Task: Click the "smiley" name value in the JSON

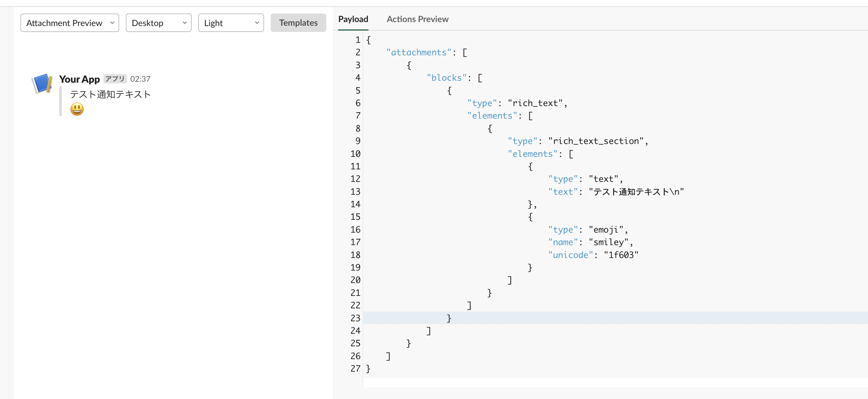Action: coord(609,242)
